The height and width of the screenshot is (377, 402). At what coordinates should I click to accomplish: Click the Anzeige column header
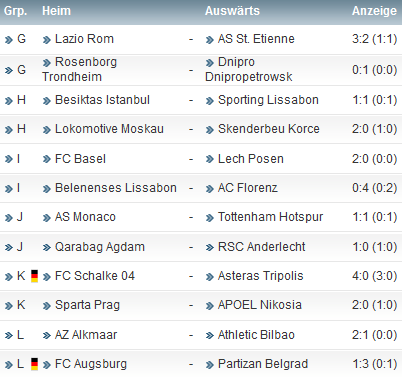[x=374, y=11]
